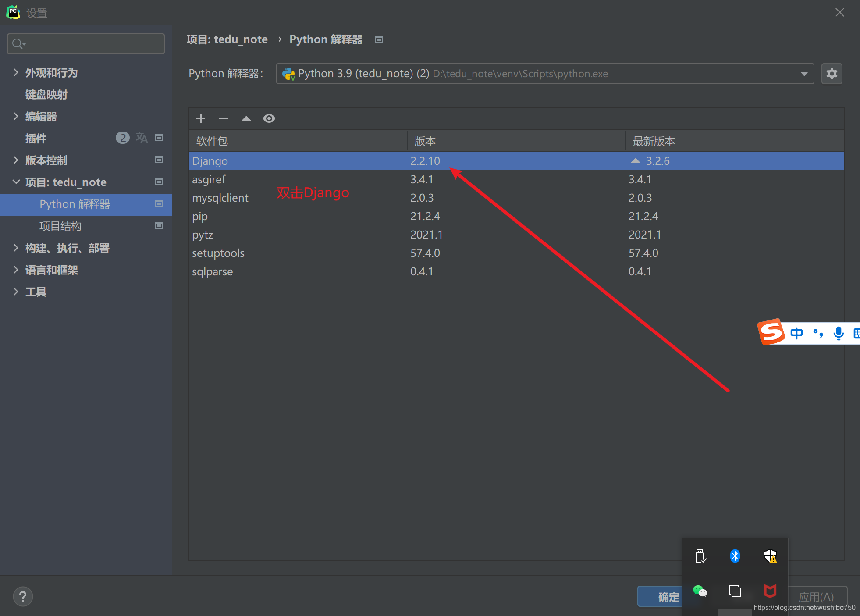Image resolution: width=860 pixels, height=616 pixels.
Task: Expand the 外观和行为 tree node
Action: click(16, 72)
